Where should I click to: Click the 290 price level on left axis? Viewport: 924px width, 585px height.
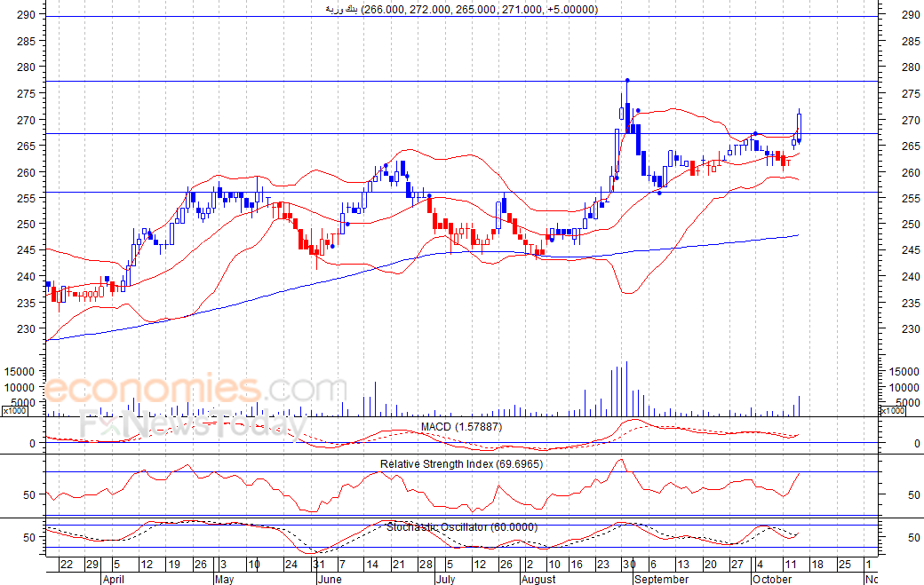point(26,15)
